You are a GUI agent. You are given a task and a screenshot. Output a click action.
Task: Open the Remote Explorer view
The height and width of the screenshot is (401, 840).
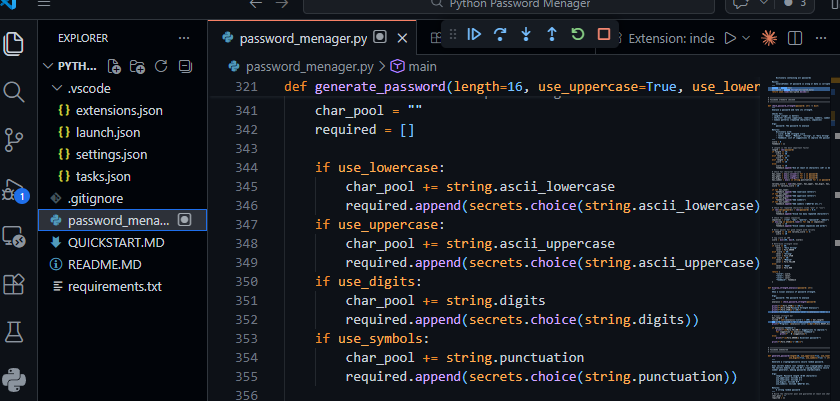13,236
